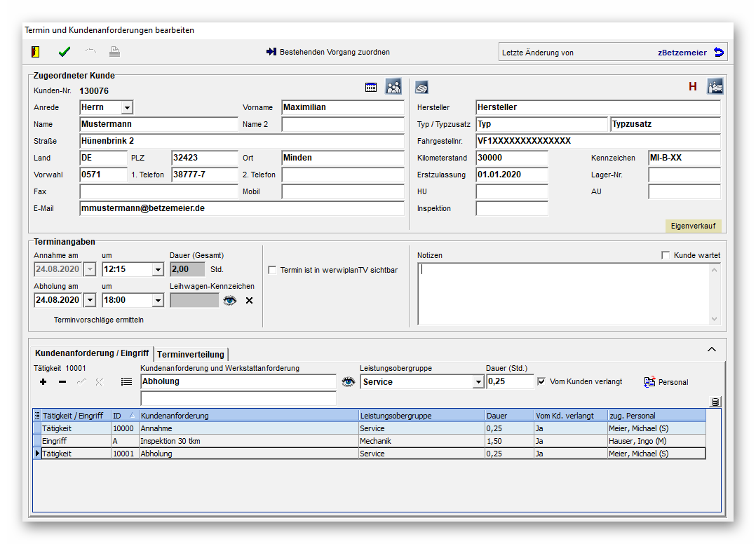
Task: Add a Tätigkeit with the plus icon
Action: pos(43,381)
